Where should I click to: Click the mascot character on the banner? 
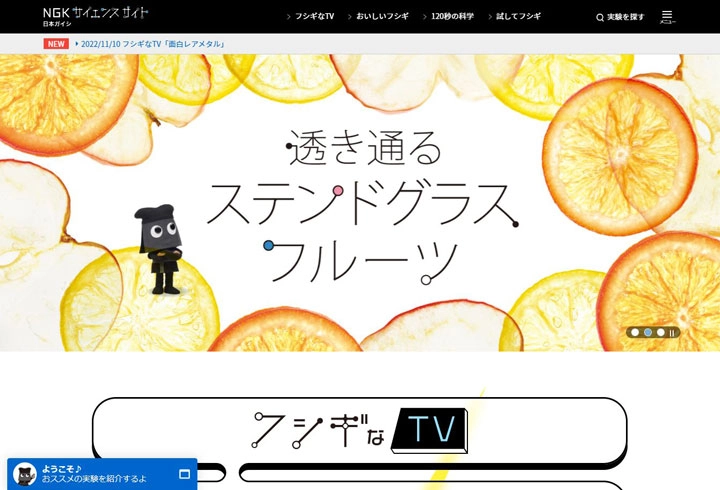point(158,250)
